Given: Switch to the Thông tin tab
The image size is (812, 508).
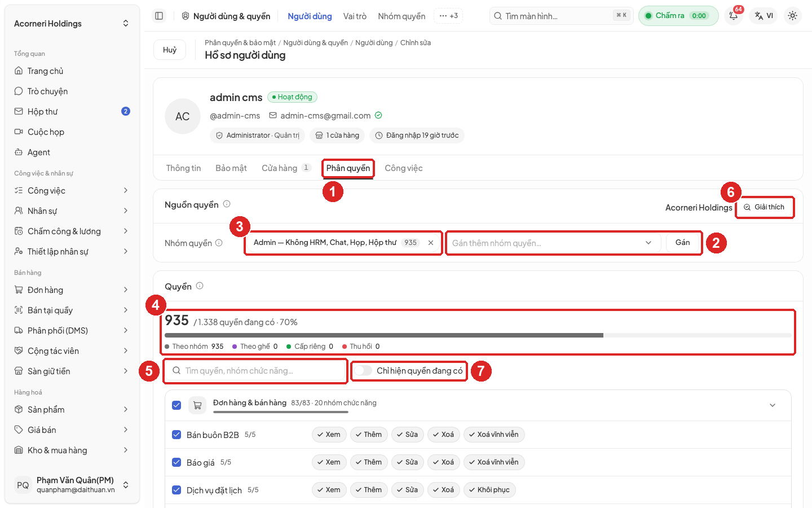Looking at the screenshot, I should pos(183,168).
